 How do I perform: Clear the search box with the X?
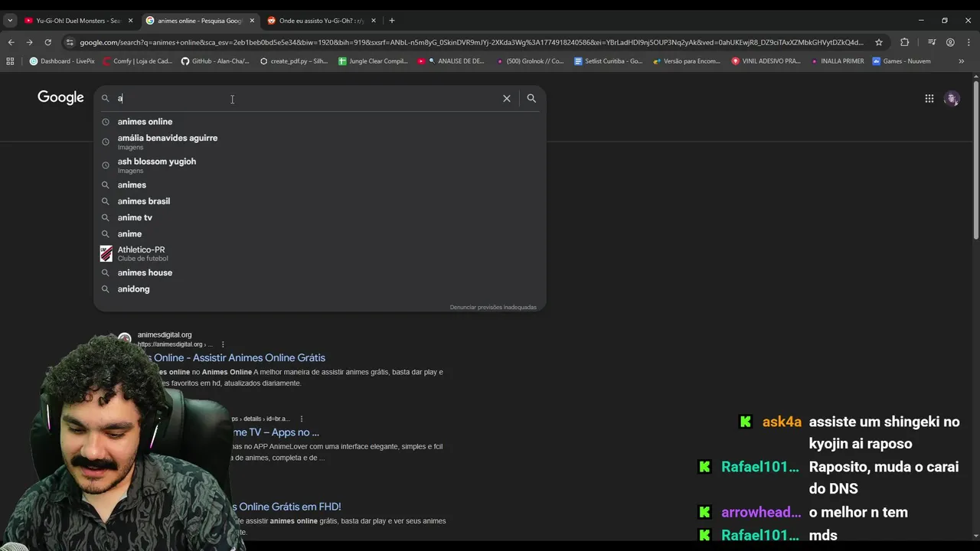point(507,98)
